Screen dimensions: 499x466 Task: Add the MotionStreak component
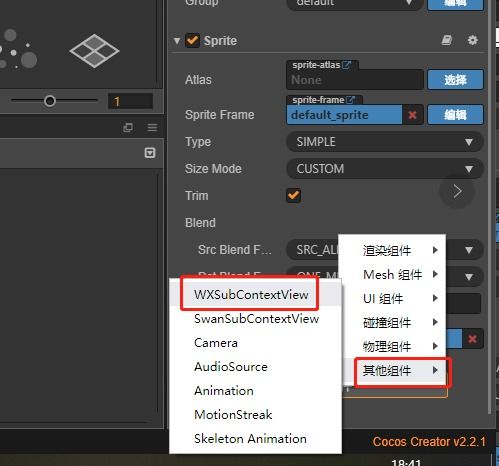click(x=256, y=415)
